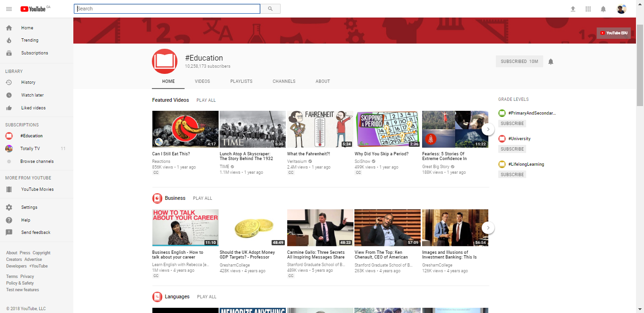The width and height of the screenshot is (644, 313).
Task: Open the Copyright footer link
Action: 42,253
